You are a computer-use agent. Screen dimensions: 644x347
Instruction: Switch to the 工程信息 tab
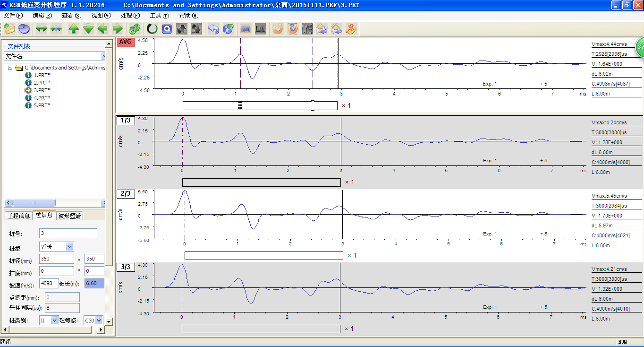18,216
